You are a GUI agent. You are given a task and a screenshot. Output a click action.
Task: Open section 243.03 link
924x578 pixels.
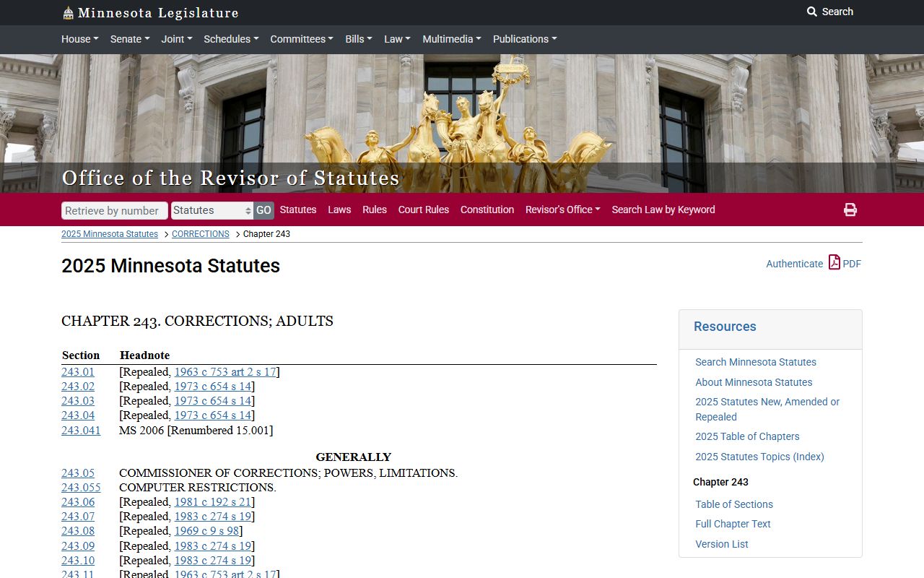(x=78, y=401)
